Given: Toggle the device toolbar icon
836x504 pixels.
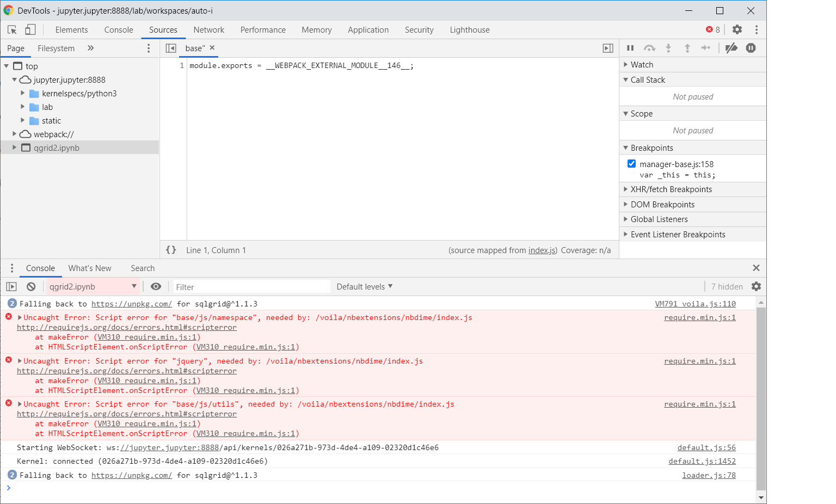Looking at the screenshot, I should click(x=30, y=29).
